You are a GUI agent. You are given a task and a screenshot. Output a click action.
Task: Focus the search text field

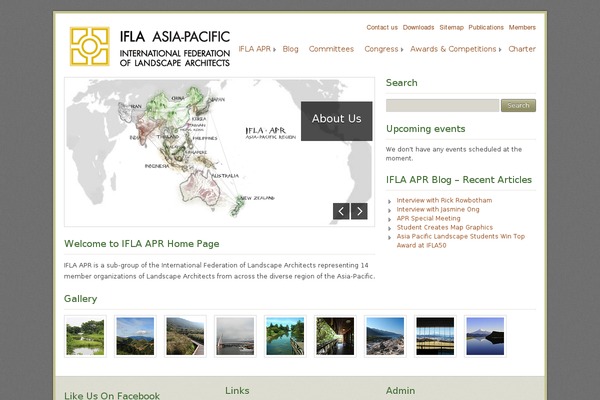pos(442,106)
